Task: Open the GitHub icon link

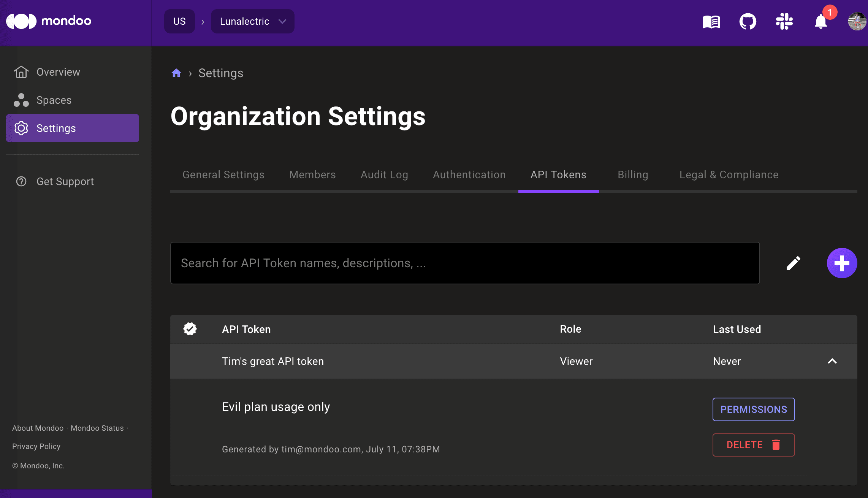Action: [x=748, y=22]
